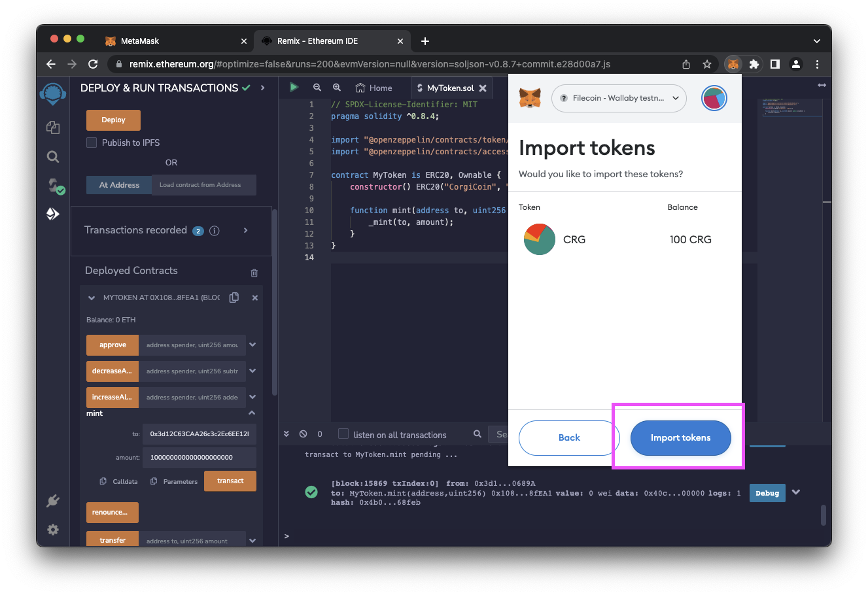868x595 pixels.
Task: Click Back button in MetaMask popup
Action: coord(569,437)
